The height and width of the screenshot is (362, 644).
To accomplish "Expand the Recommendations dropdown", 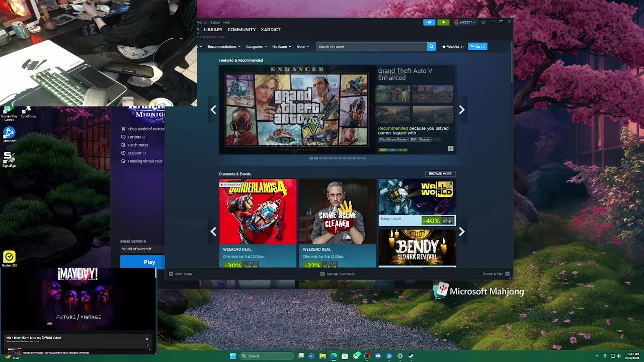I will (x=224, y=47).
